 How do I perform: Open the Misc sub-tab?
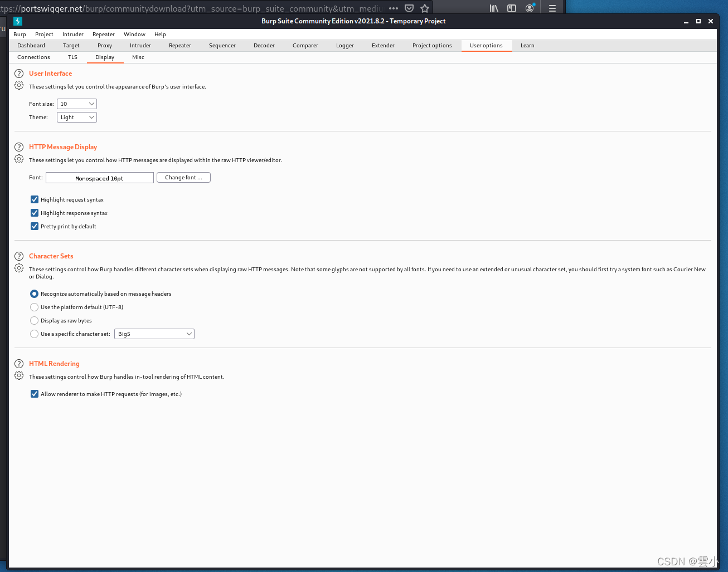(x=138, y=57)
